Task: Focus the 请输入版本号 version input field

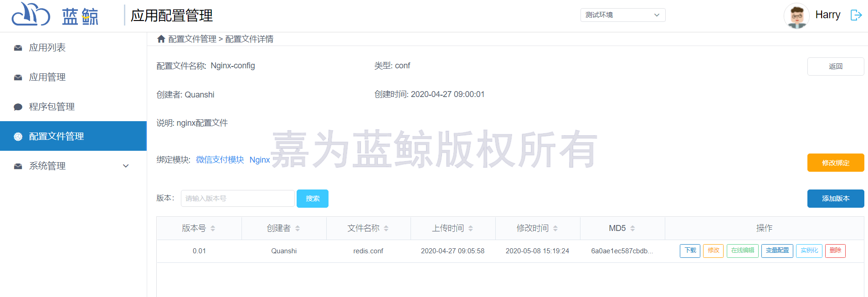Action: click(x=238, y=199)
